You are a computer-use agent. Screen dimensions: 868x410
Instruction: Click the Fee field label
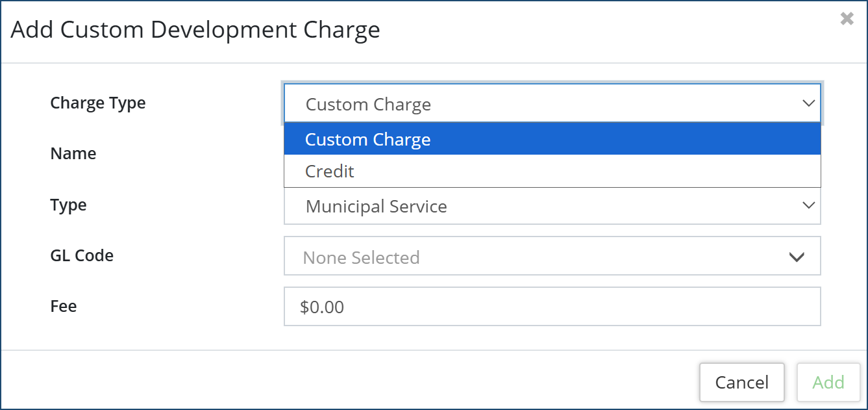click(x=64, y=306)
